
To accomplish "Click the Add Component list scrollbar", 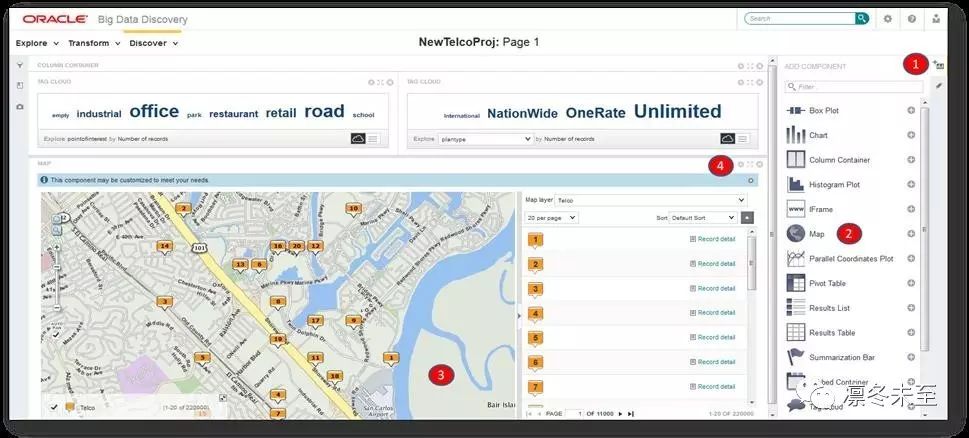I will (925, 229).
